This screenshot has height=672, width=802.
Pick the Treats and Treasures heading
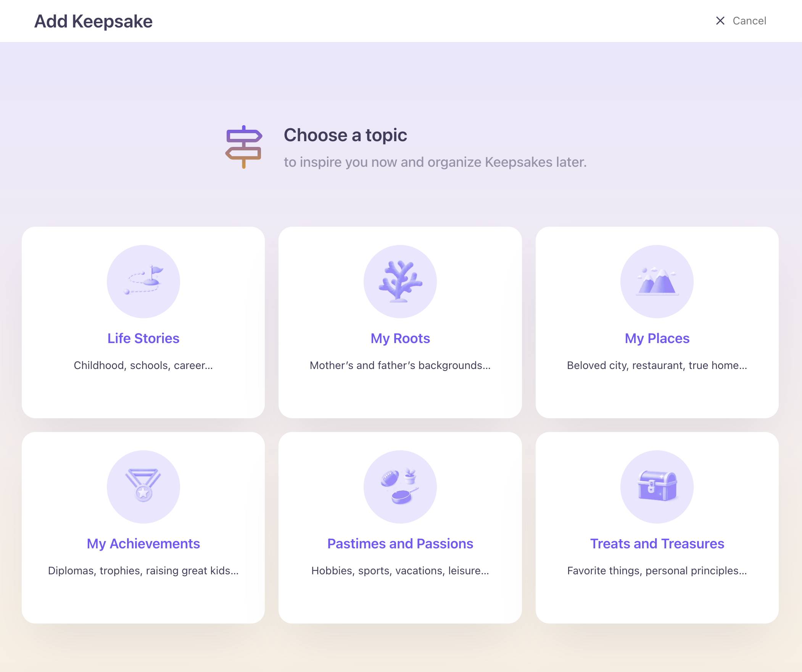click(657, 544)
